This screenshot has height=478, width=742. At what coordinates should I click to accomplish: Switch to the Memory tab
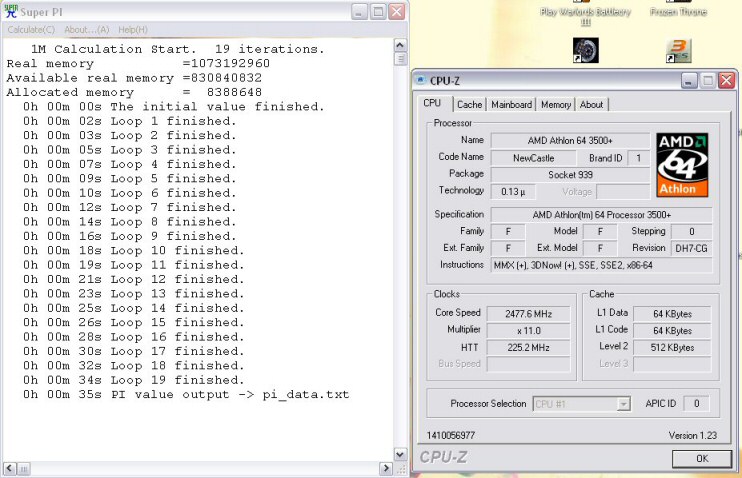tap(556, 105)
